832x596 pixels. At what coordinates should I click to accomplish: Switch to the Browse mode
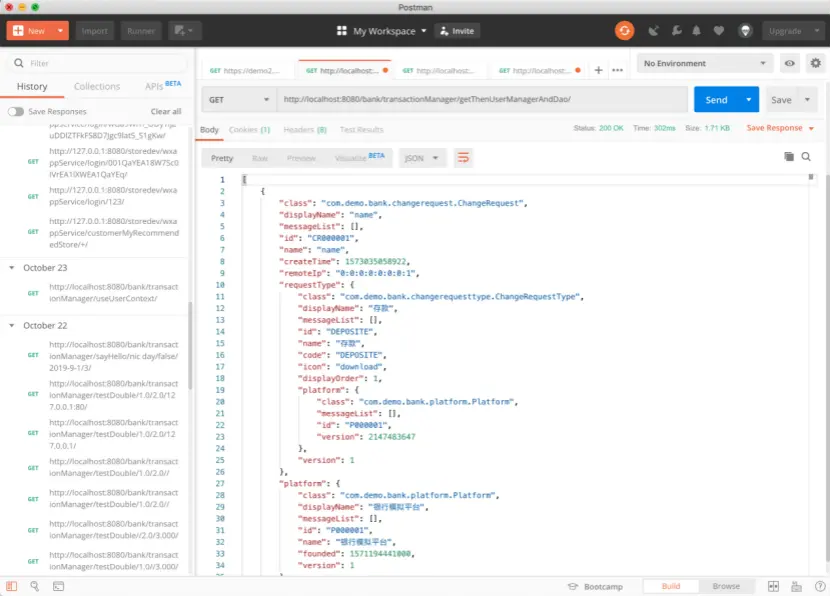pyautogui.click(x=726, y=586)
